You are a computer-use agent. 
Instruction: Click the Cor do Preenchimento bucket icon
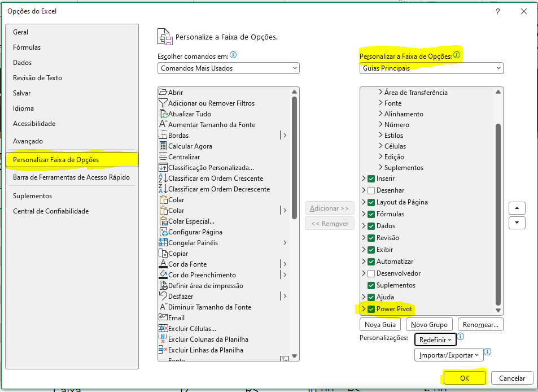[163, 275]
